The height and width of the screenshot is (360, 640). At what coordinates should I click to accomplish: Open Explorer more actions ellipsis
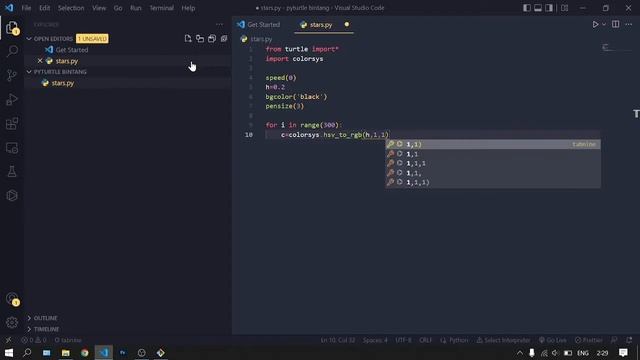coord(220,24)
